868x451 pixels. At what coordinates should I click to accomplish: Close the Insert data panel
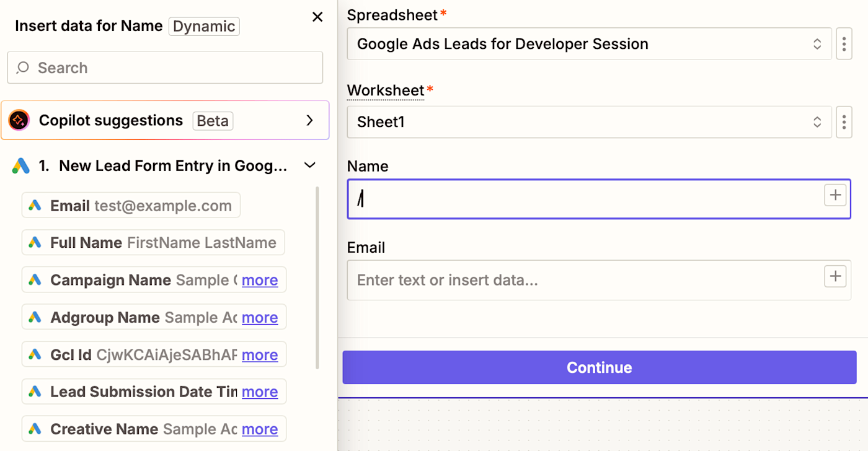pyautogui.click(x=317, y=17)
